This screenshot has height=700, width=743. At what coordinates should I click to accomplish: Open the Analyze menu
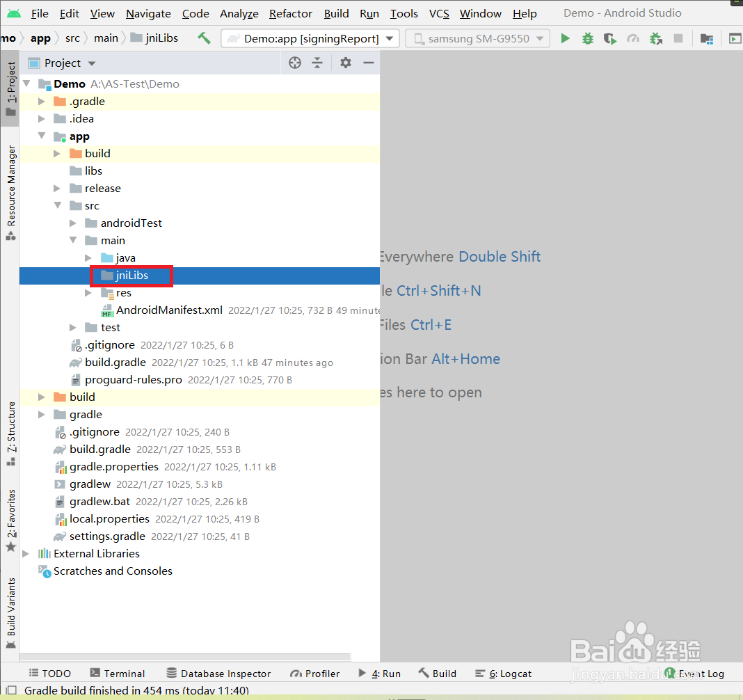click(x=239, y=14)
